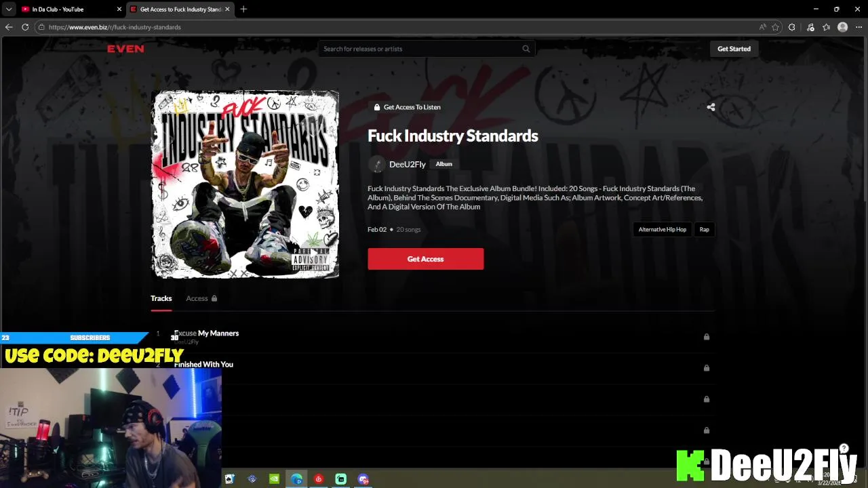Go to the EVEN home logo
The height and width of the screenshot is (488, 868).
pos(125,49)
